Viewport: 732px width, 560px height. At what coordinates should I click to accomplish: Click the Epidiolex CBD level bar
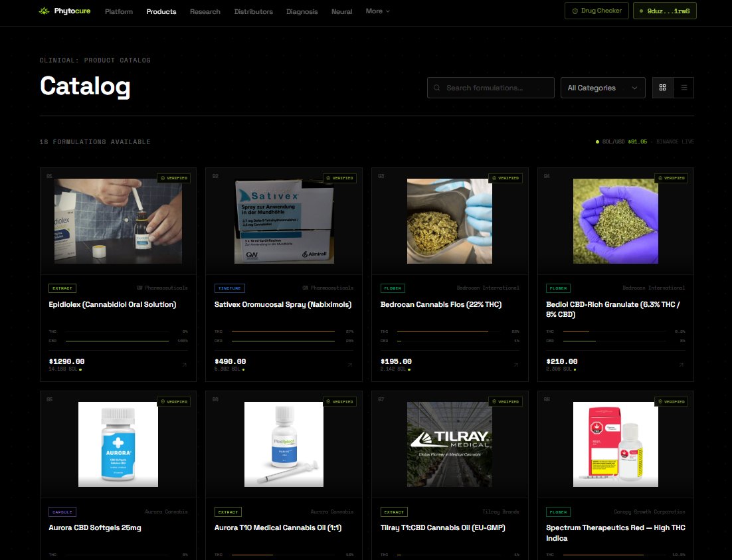117,341
